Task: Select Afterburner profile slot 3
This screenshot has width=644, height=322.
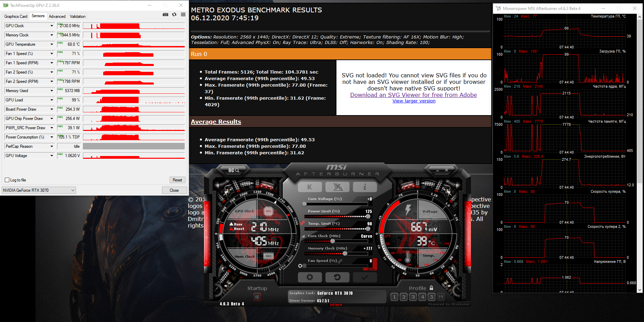Action: pyautogui.click(x=413, y=297)
